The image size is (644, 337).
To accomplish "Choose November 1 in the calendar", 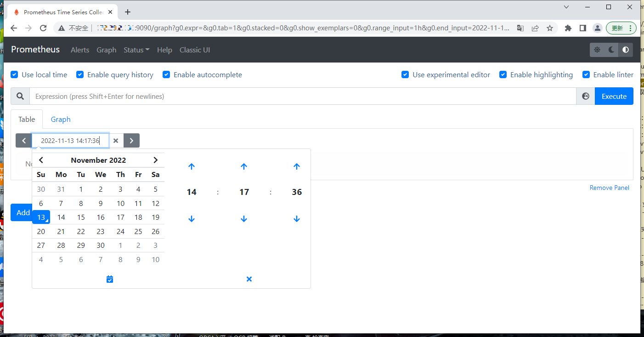I will 81,189.
